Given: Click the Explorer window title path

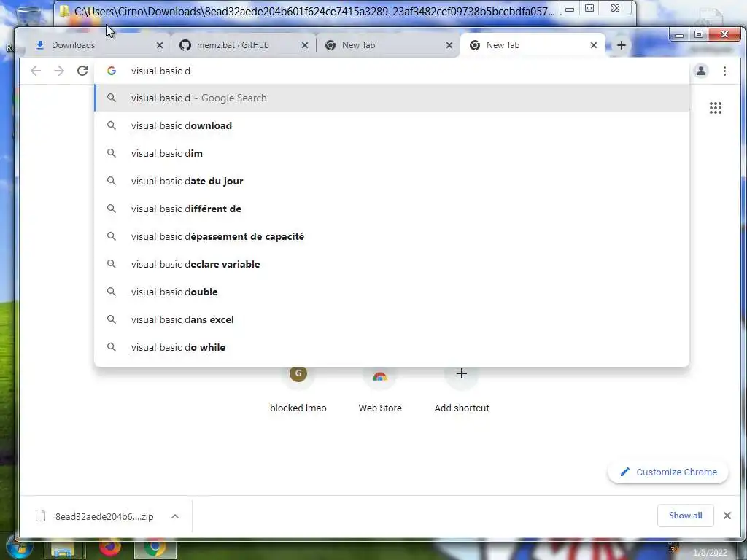Looking at the screenshot, I should tap(314, 10).
